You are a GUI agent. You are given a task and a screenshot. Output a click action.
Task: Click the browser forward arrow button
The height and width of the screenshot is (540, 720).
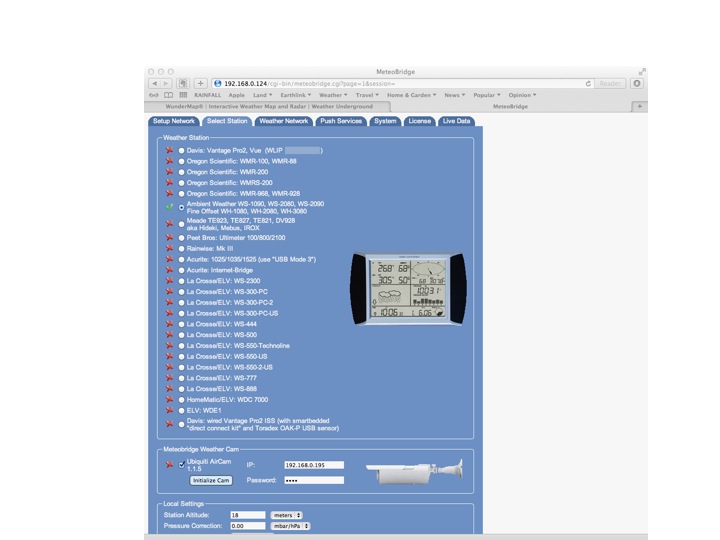coord(164,83)
